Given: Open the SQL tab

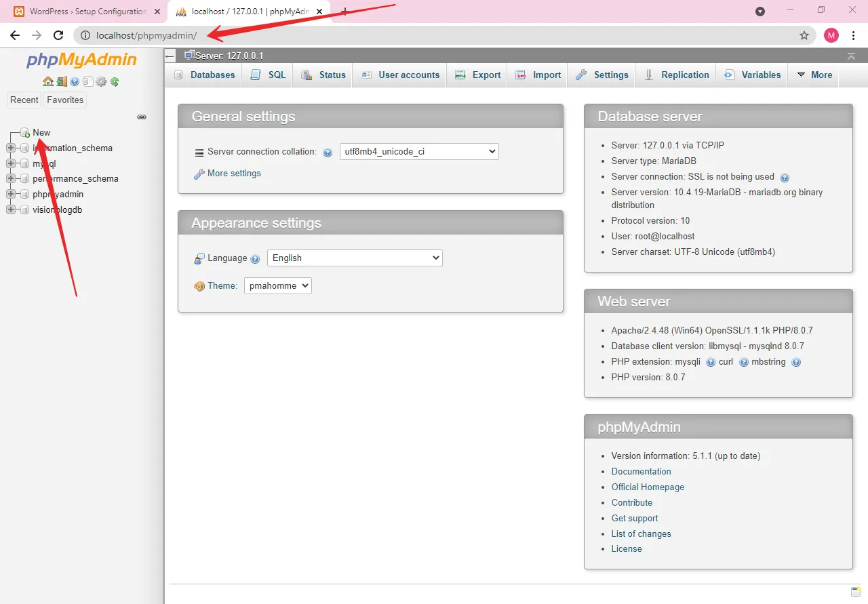Looking at the screenshot, I should pos(268,75).
